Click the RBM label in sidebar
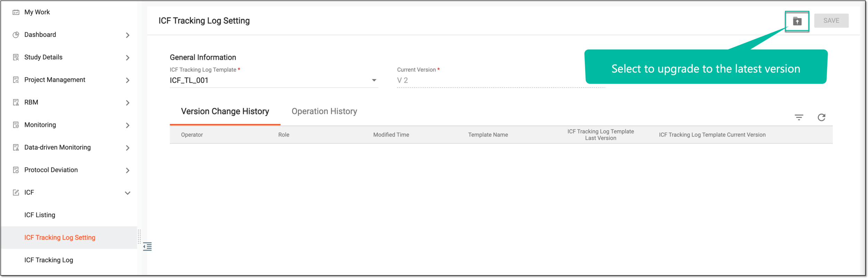Viewport: 868px width, 278px height. [x=31, y=103]
